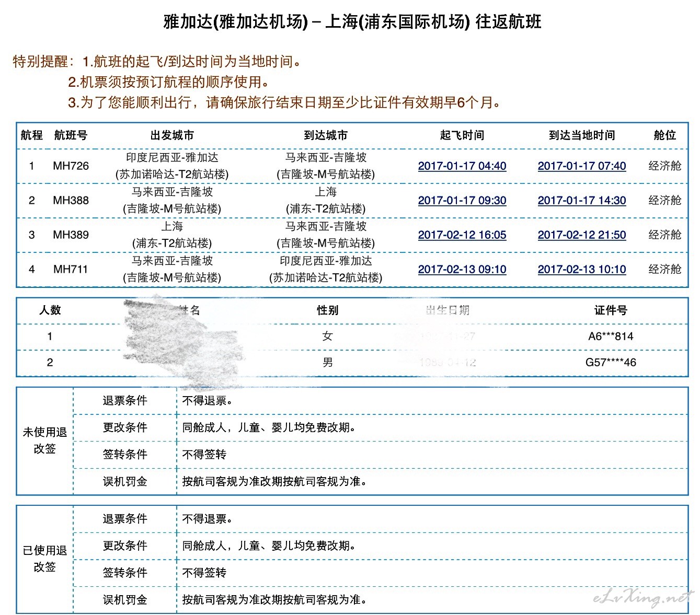Click 上海 arrival city in MH388 row
This screenshot has width=700, height=615.
(326, 192)
